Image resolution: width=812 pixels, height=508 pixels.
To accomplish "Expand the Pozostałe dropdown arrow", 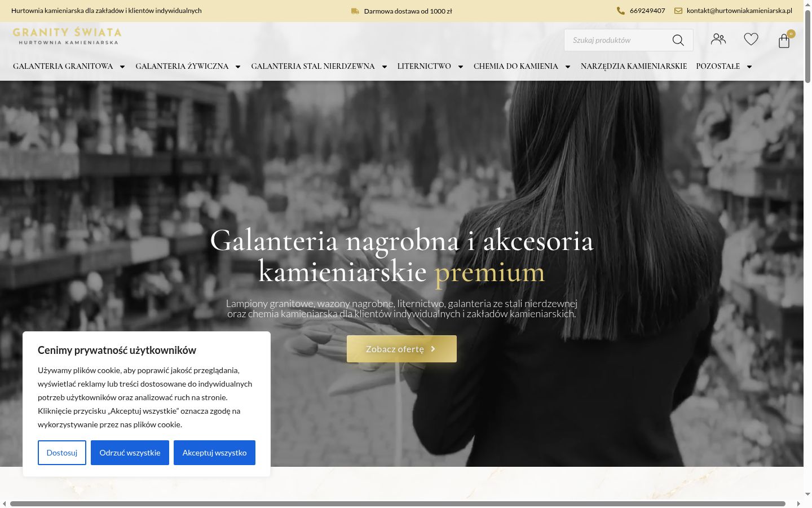I will (749, 67).
